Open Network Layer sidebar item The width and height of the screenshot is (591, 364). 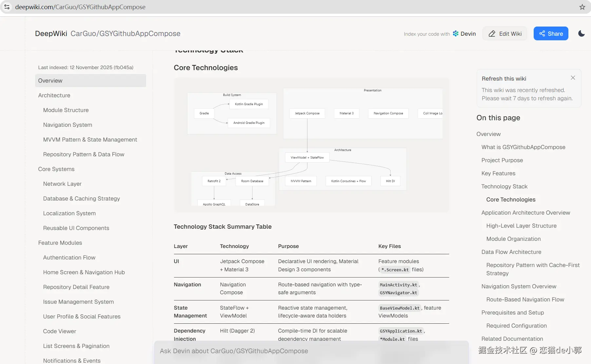[x=62, y=184]
